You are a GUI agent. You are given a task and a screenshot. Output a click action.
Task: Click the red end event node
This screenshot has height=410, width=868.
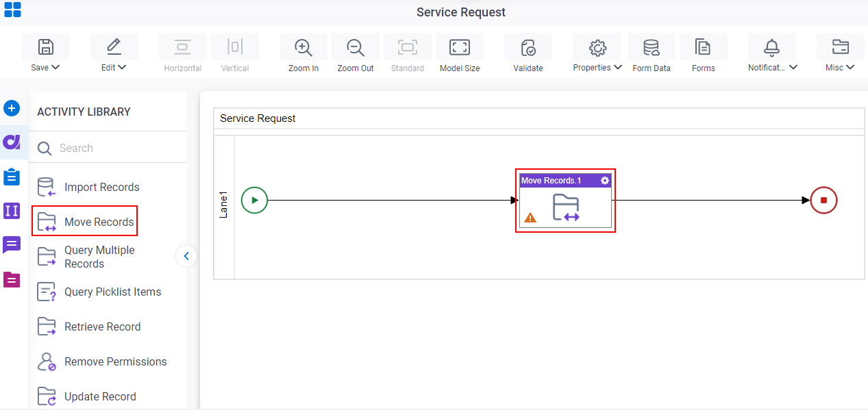[x=823, y=201]
